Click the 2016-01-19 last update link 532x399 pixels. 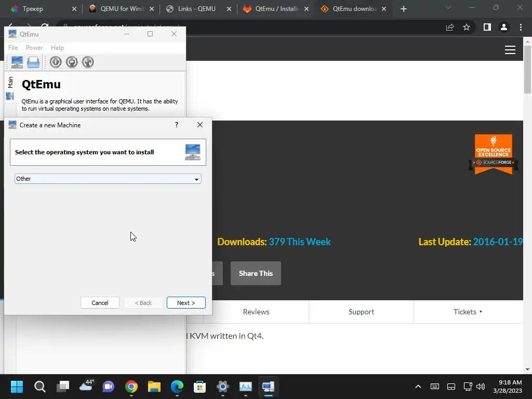coord(498,242)
